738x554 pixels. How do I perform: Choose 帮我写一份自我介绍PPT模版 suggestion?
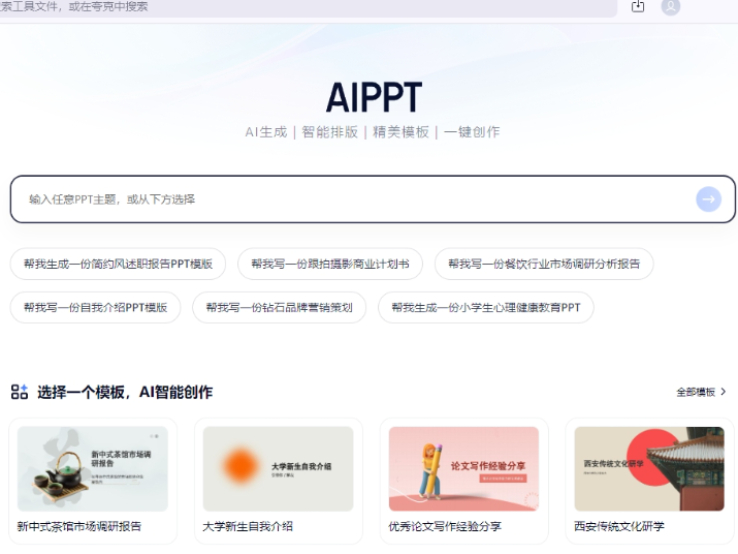click(x=96, y=307)
